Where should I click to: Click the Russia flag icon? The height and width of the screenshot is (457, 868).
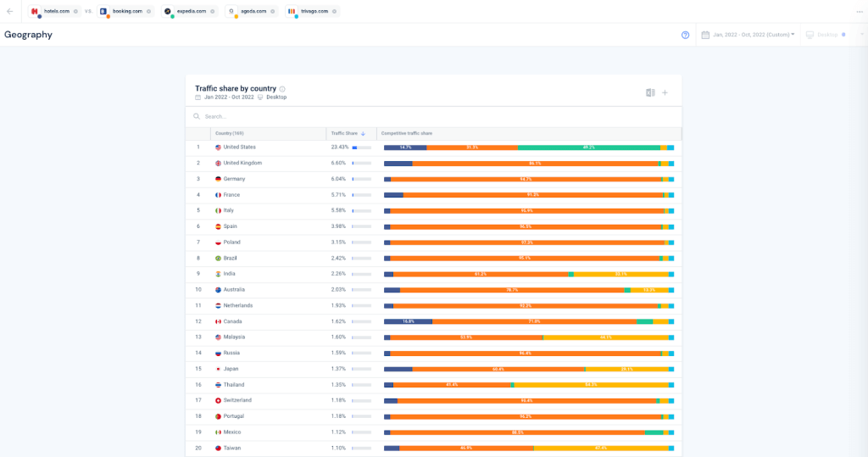tap(218, 354)
